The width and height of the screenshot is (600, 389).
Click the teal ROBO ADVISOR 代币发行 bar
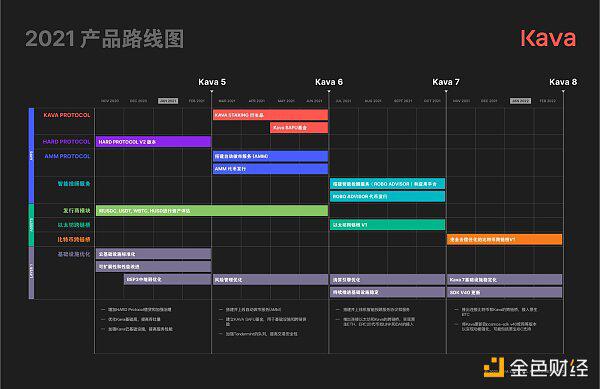tap(387, 196)
